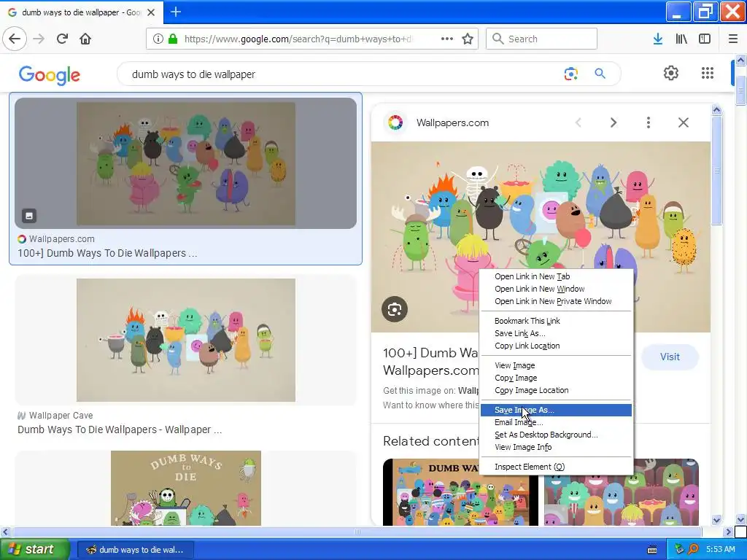Open the Downloads arrow icon
The width and height of the screenshot is (747, 560).
[x=658, y=39]
